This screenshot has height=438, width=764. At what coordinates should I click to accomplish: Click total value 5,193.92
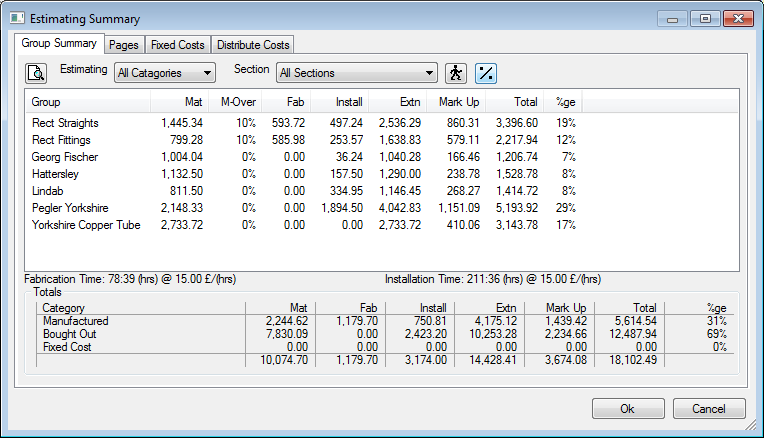(x=517, y=208)
